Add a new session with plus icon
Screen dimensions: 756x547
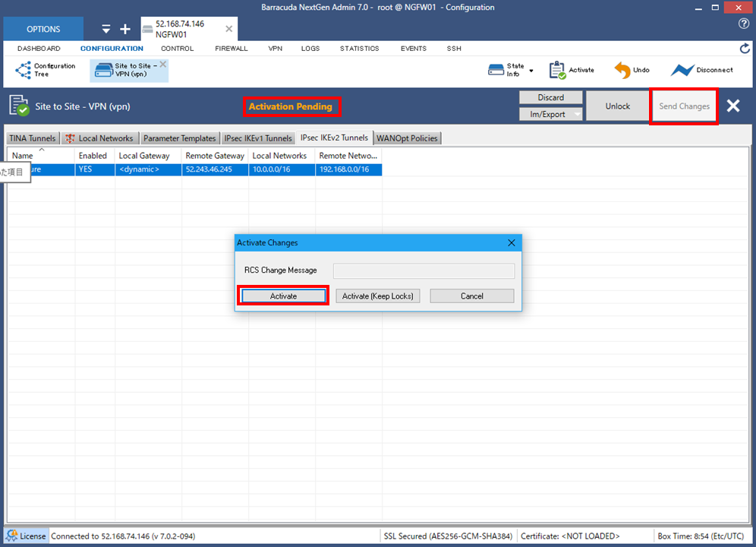tap(125, 30)
